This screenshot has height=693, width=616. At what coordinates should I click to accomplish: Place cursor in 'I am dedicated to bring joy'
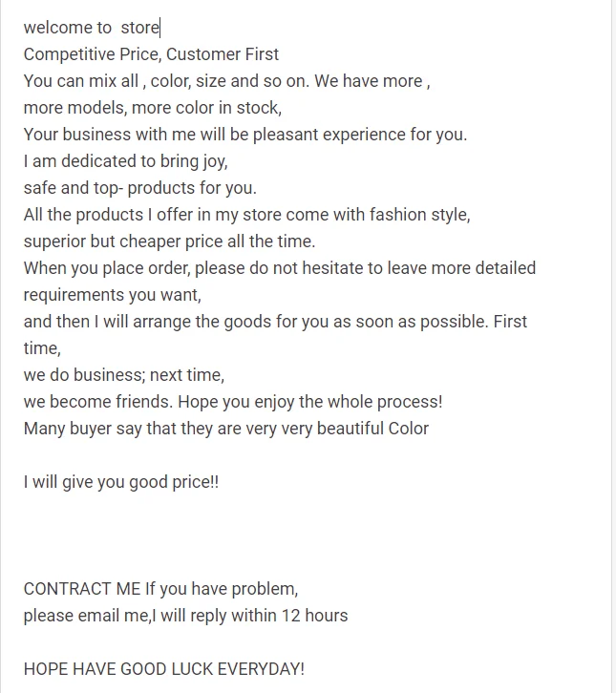click(126, 161)
